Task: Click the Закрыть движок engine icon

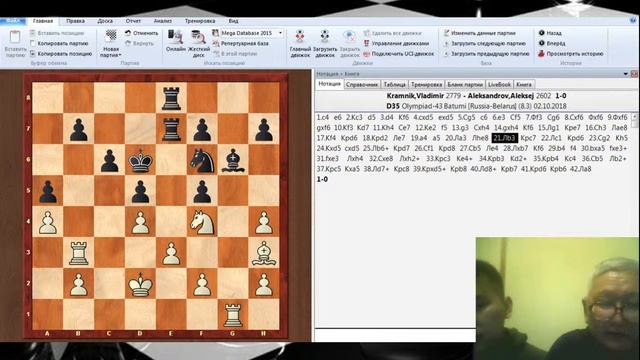Action: [349, 36]
